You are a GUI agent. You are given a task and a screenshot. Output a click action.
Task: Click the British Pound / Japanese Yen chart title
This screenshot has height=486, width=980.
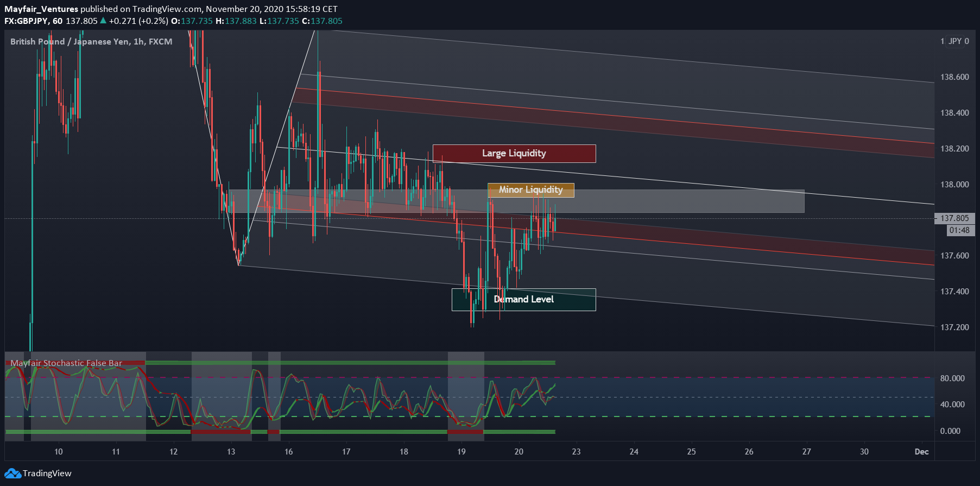click(x=91, y=41)
